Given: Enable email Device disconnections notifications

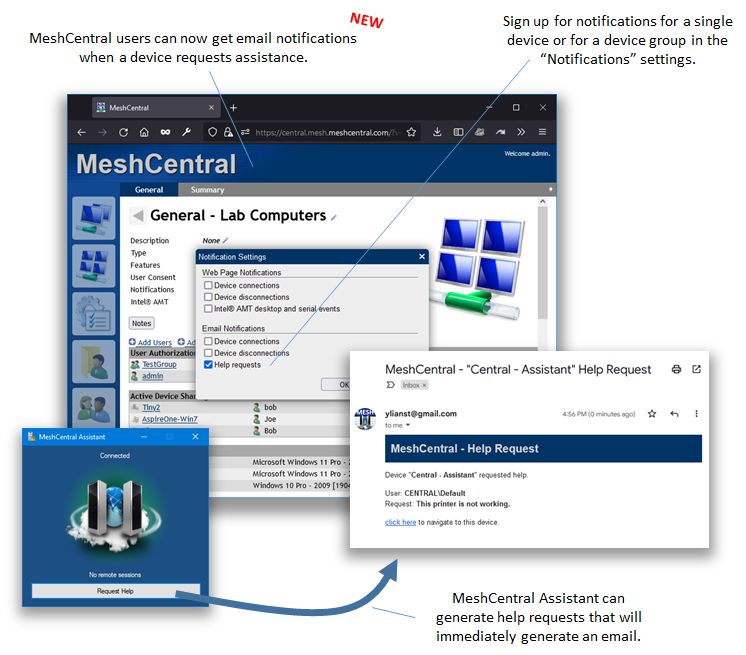Looking at the screenshot, I should coord(208,353).
